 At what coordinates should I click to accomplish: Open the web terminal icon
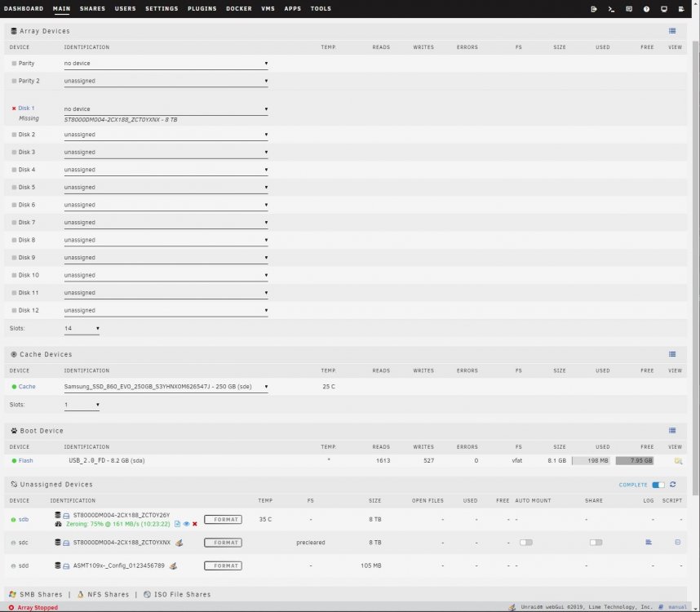611,9
